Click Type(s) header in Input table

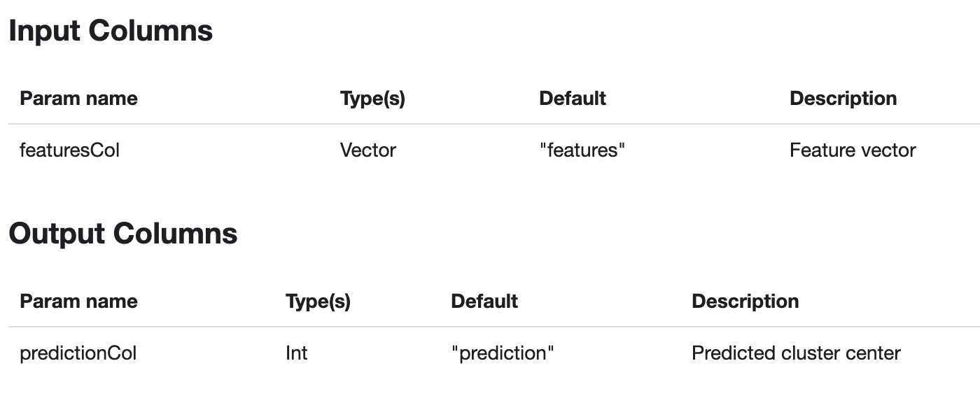[372, 99]
